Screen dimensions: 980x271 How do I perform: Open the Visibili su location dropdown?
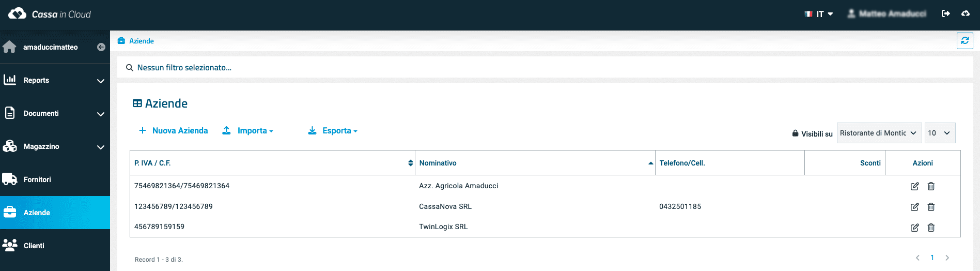tap(879, 133)
